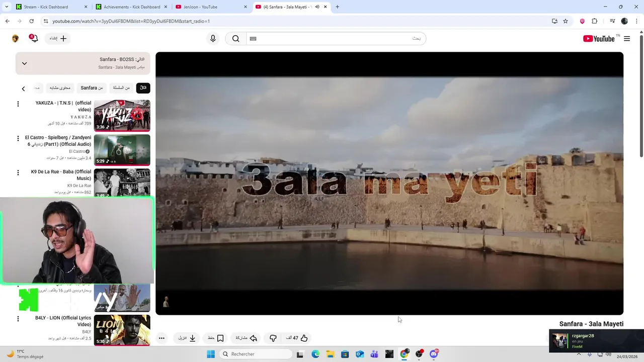Viewport: 644px width, 362px height.
Task: Open options menu for El Castro video
Action: (18, 138)
